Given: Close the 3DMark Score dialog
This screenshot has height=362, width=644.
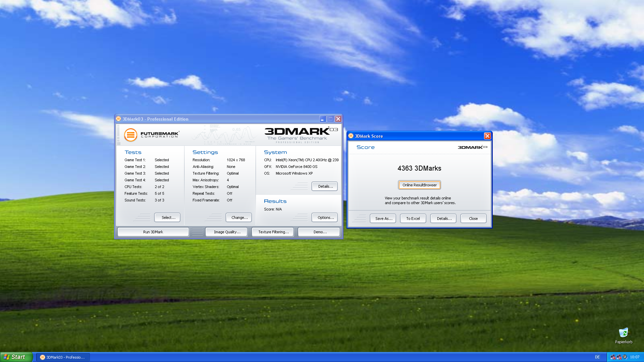Looking at the screenshot, I should [x=473, y=218].
